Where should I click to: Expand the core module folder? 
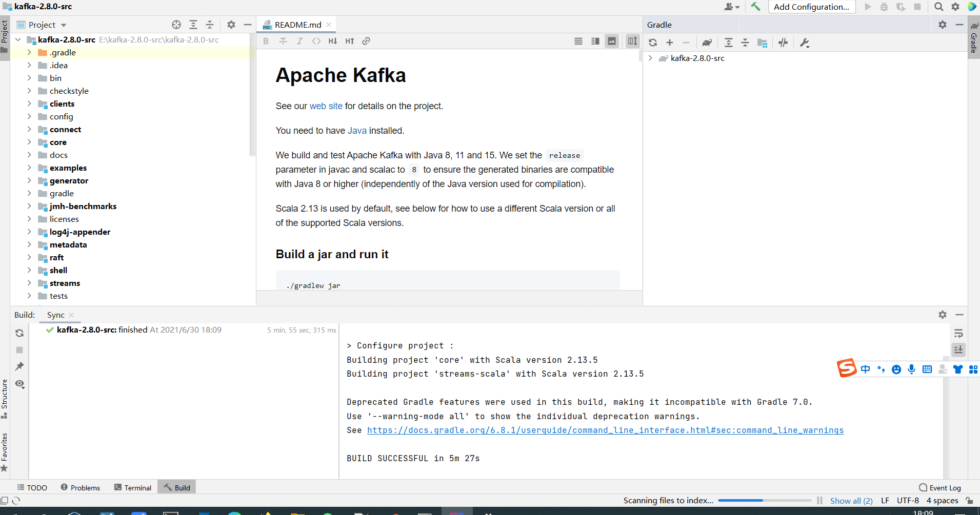click(29, 142)
